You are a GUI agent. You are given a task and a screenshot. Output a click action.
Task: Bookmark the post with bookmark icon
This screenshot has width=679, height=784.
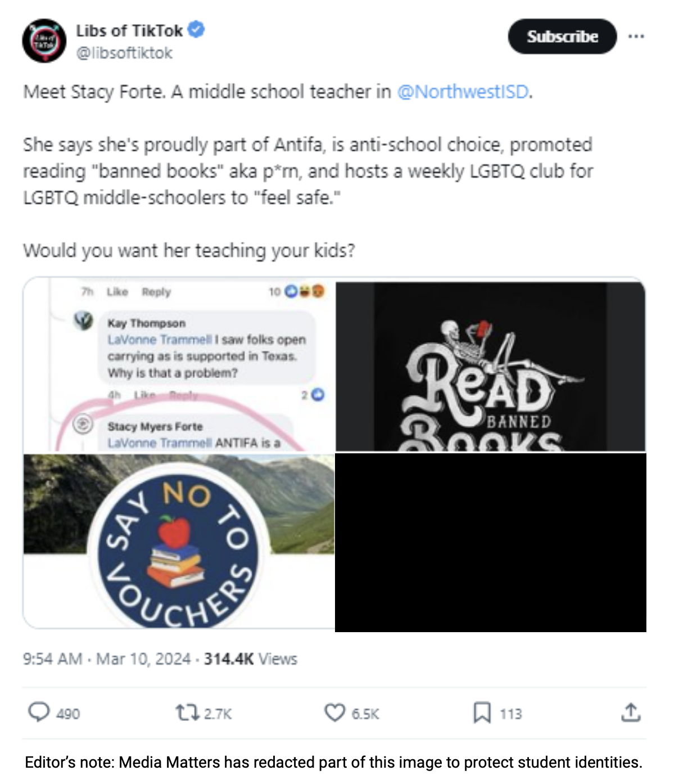pos(482,713)
